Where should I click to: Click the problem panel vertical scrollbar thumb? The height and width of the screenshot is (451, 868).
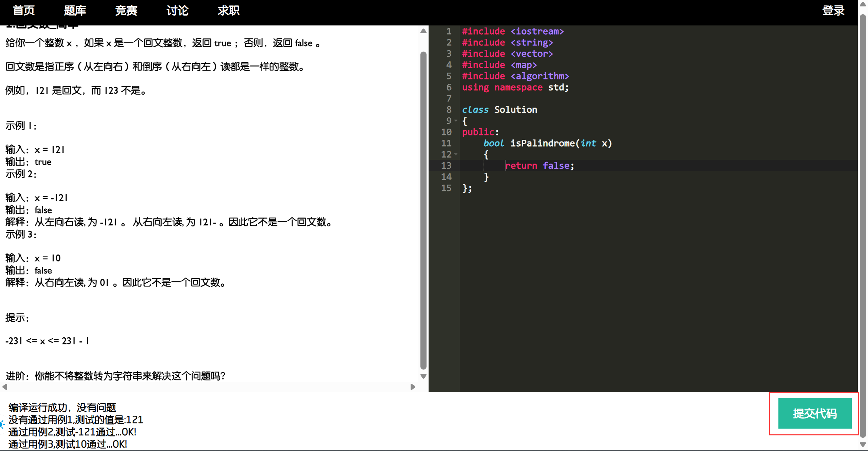click(x=423, y=210)
